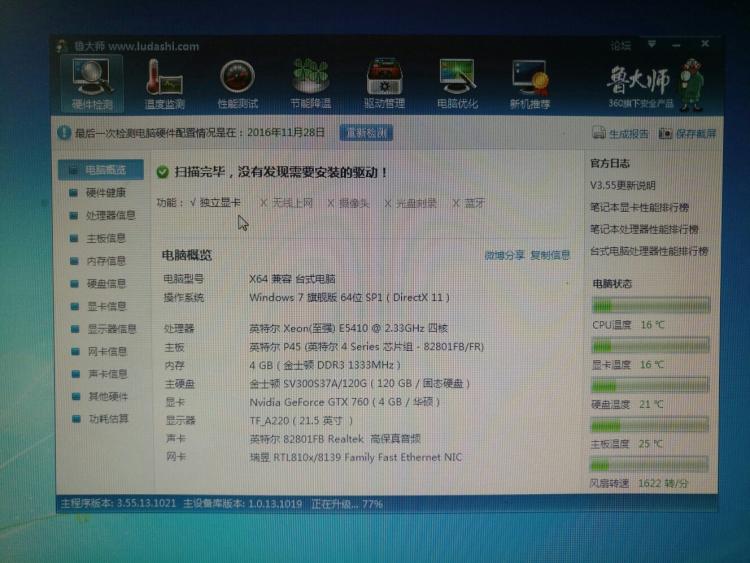This screenshot has width=750, height=563.
Task: Click the 风扇转速 progress bar
Action: (649, 464)
